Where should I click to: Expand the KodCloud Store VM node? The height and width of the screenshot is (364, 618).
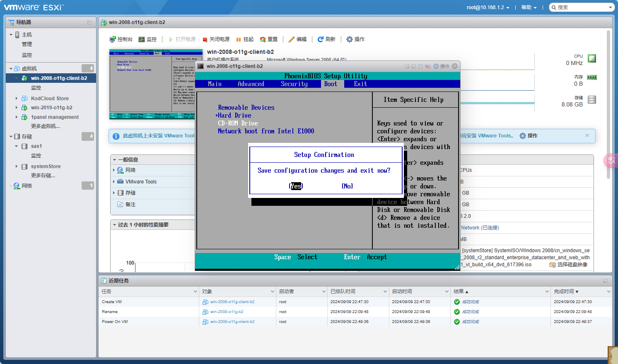pos(17,99)
